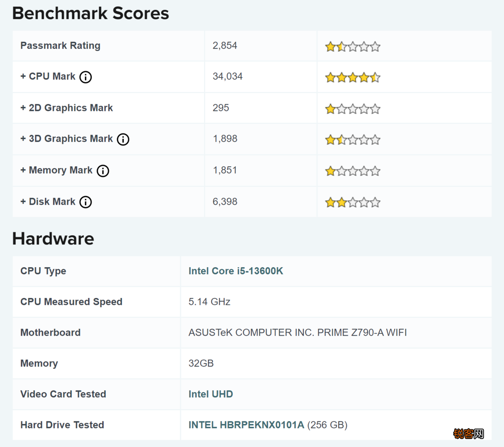The width and height of the screenshot is (504, 447).
Task: Click the CPU Mark star rating
Action: coord(353,77)
